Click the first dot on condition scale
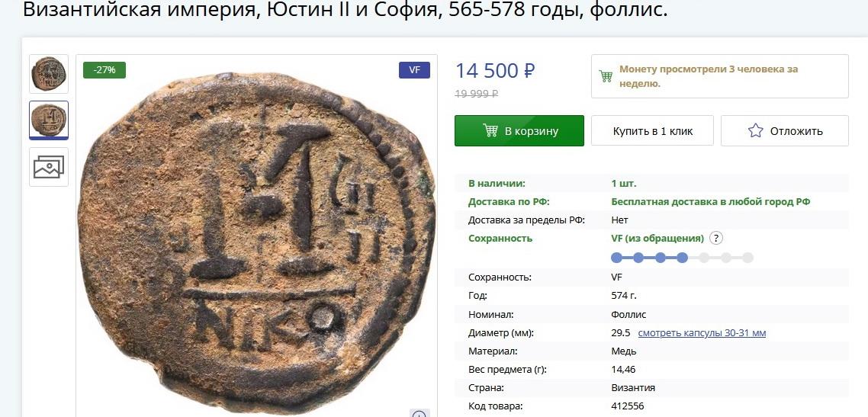This screenshot has height=417, width=868. point(617,257)
